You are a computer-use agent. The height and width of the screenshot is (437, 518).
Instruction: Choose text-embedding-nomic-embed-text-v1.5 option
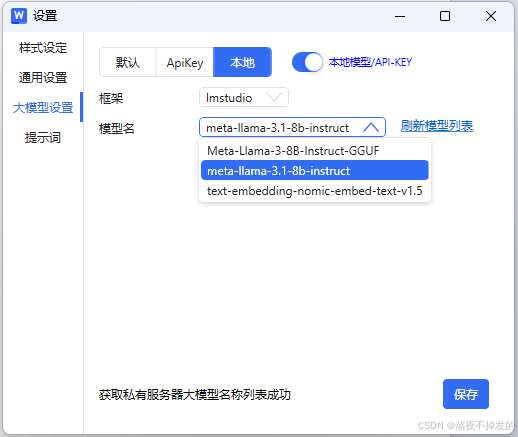tap(315, 191)
